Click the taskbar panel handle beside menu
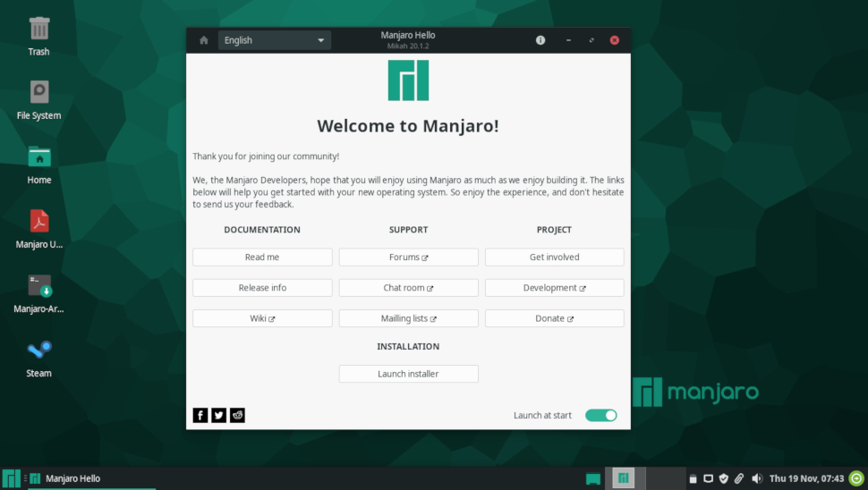Viewport: 868px width, 490px height. coord(25,478)
